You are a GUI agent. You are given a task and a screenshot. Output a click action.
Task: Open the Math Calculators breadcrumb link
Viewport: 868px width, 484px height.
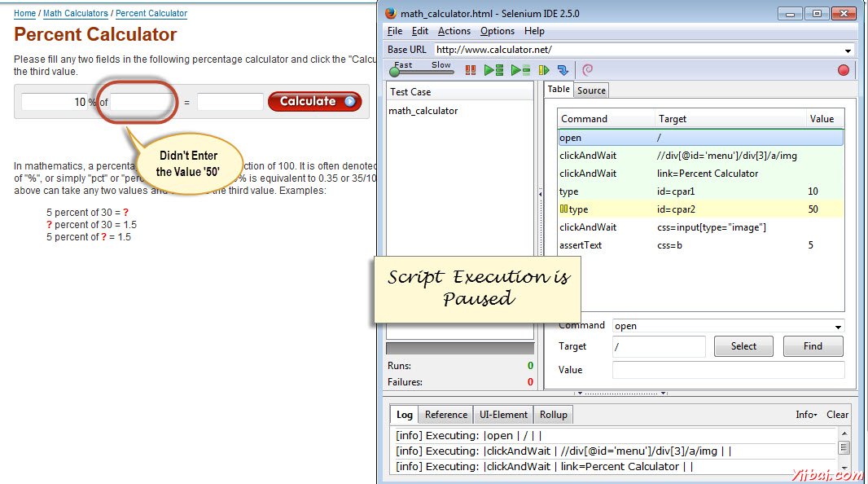coord(75,13)
